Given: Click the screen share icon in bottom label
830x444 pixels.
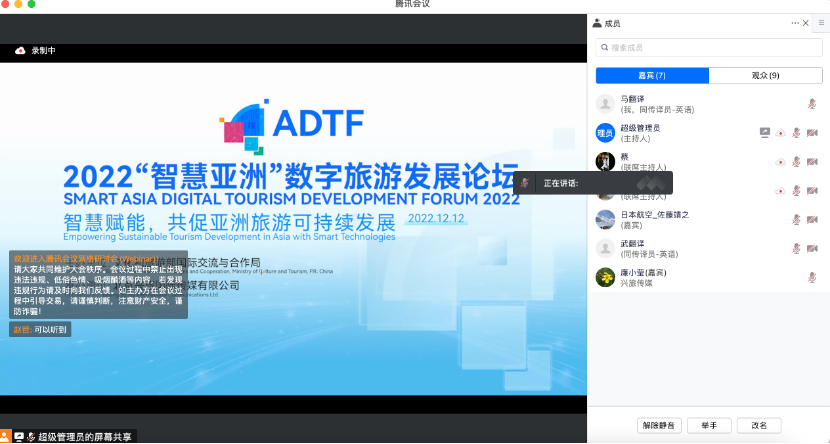Looking at the screenshot, I should pyautogui.click(x=19, y=437).
